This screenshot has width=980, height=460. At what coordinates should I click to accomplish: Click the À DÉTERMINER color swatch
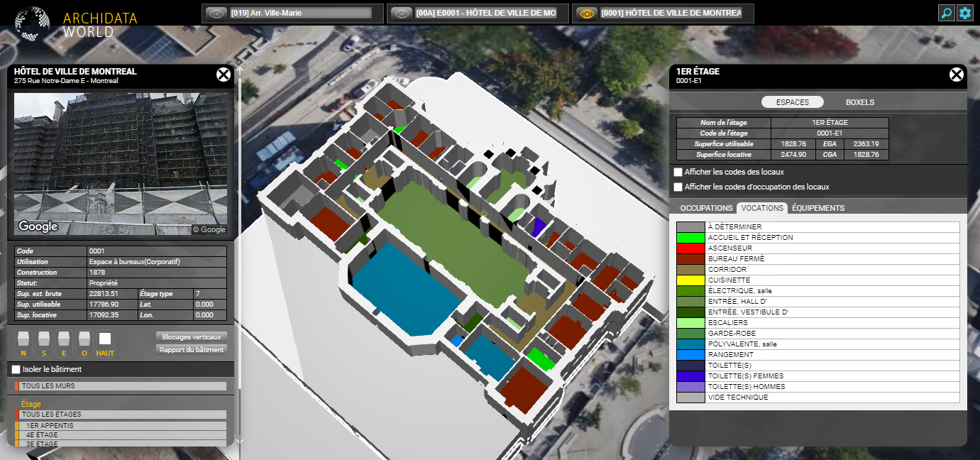(690, 227)
